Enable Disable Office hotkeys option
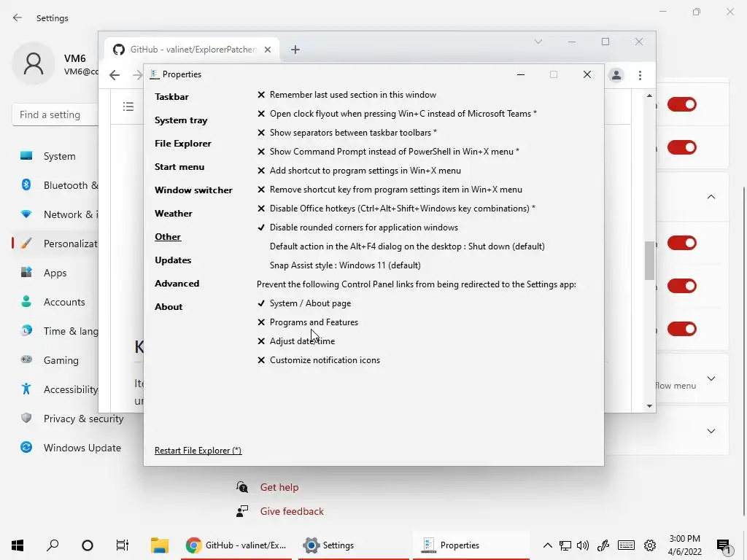This screenshot has width=747, height=560. click(x=396, y=209)
